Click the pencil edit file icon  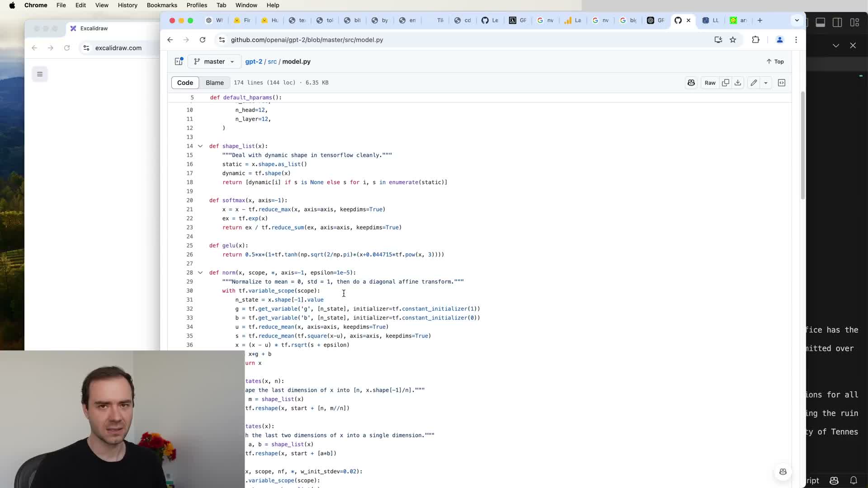point(754,83)
